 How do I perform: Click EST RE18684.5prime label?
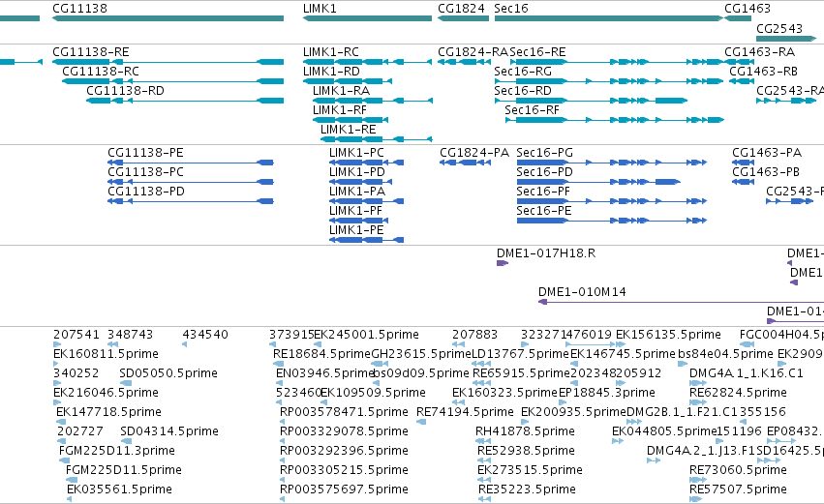point(322,354)
